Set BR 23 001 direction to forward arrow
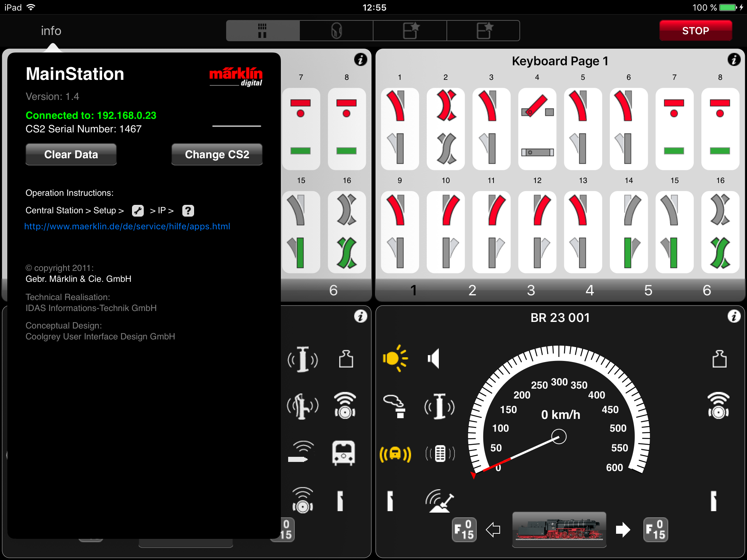Viewport: 747px width, 560px height. [623, 530]
